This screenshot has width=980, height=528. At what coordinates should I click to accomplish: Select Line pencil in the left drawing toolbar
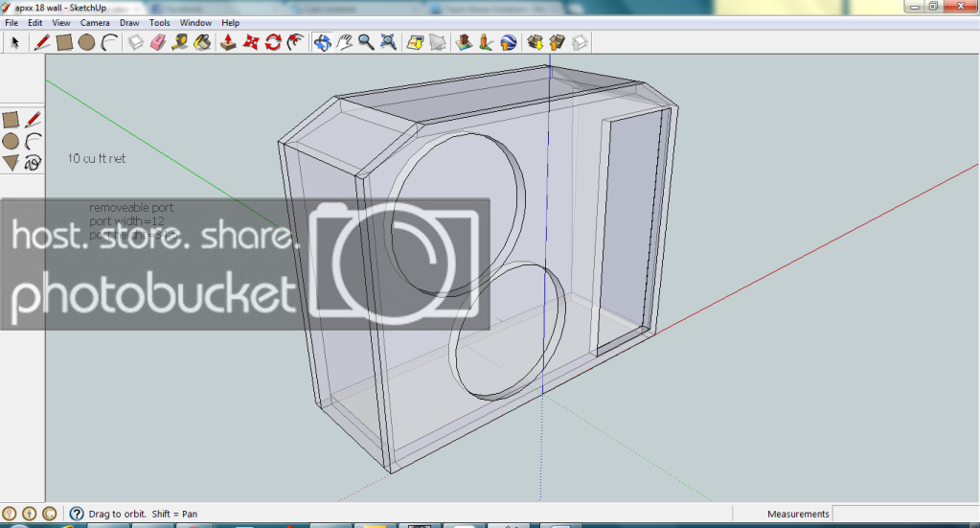coord(34,120)
